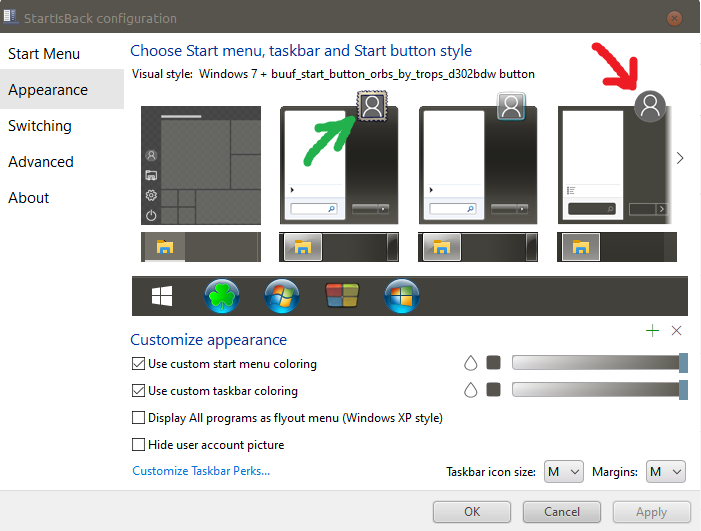The image size is (701, 531).
Task: Click taskbar color swatch square
Action: 494,389
